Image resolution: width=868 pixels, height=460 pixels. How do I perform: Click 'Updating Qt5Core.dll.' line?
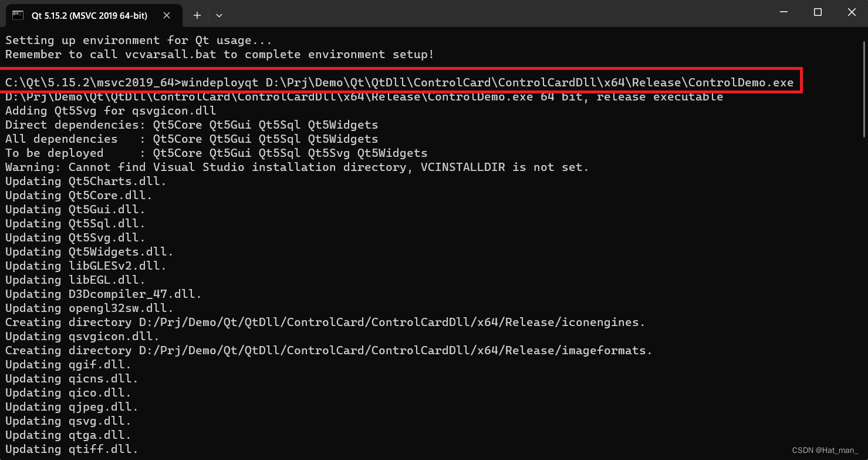coord(79,196)
